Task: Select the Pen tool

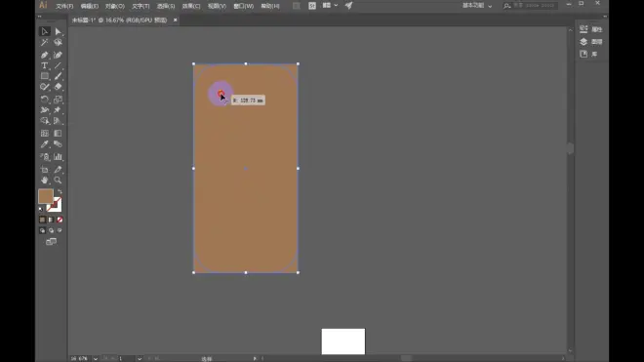Action: [x=44, y=55]
